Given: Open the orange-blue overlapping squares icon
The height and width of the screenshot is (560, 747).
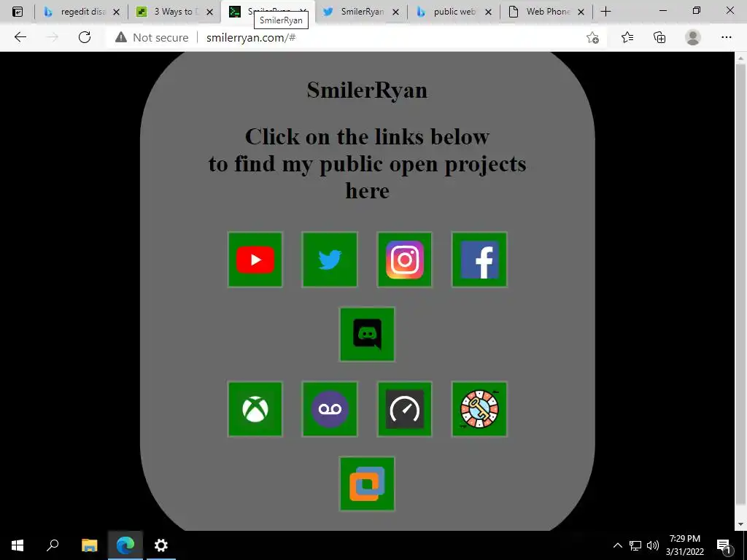Looking at the screenshot, I should (367, 484).
